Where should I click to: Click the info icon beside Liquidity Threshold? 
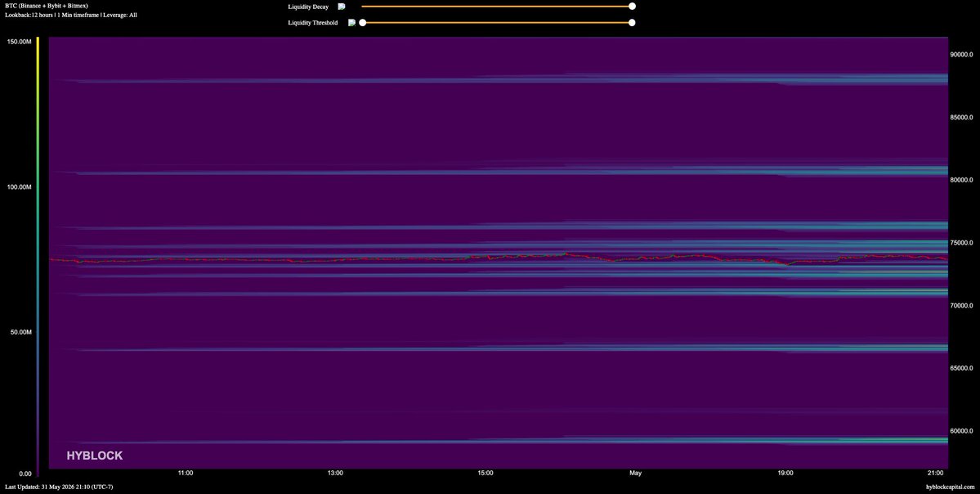tap(352, 23)
